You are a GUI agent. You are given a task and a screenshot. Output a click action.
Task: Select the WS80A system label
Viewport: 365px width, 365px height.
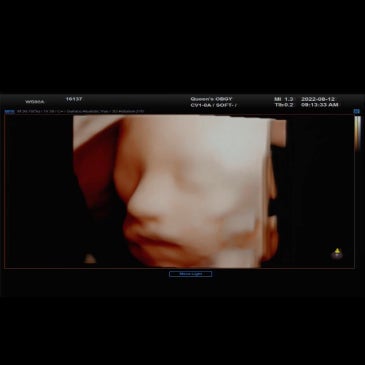(35, 102)
